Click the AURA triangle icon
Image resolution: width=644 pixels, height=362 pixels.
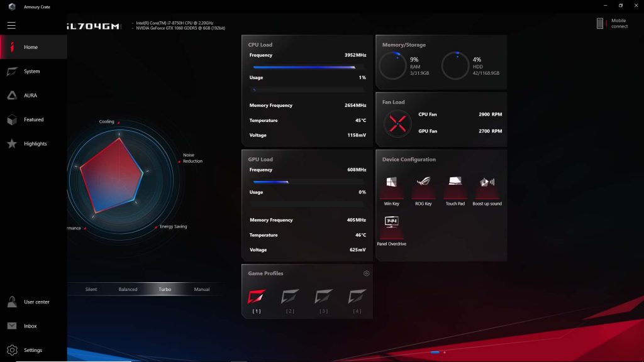coord(12,96)
